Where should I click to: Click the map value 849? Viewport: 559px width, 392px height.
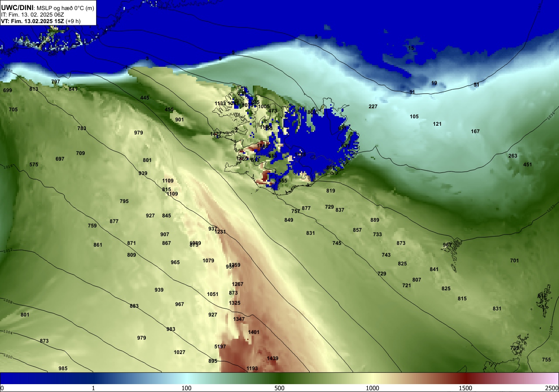click(x=289, y=220)
